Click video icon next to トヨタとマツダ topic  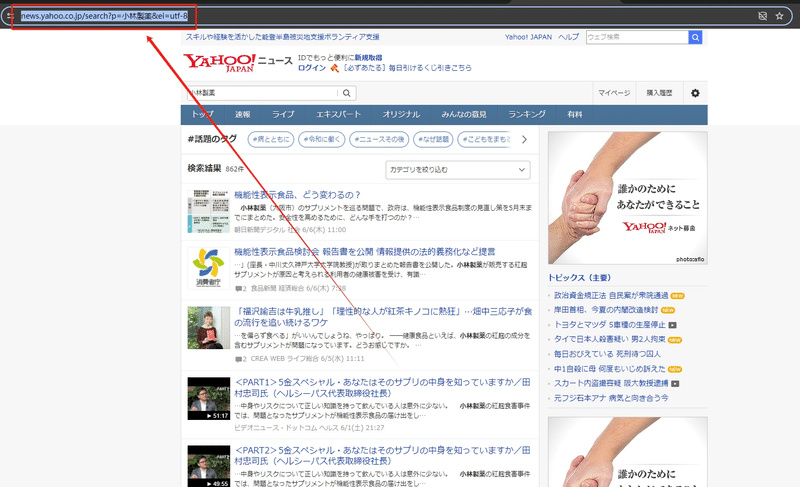672,325
